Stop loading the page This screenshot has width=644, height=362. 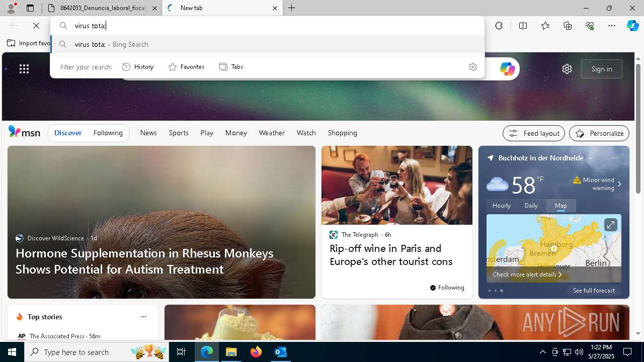(36, 26)
